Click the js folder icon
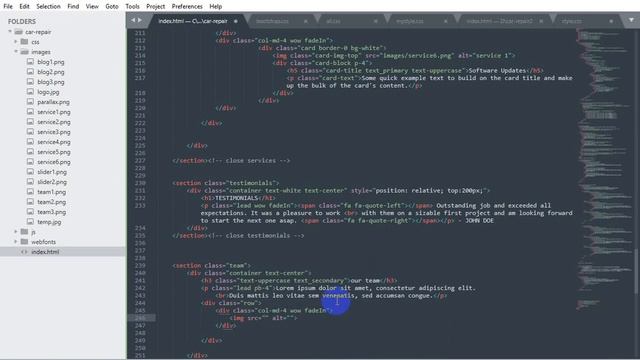The height and width of the screenshot is (360, 640). 24,231
